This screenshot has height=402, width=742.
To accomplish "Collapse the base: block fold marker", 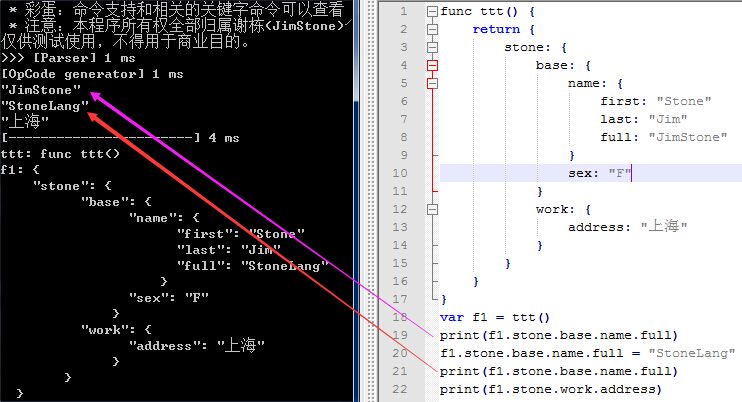I will point(432,65).
